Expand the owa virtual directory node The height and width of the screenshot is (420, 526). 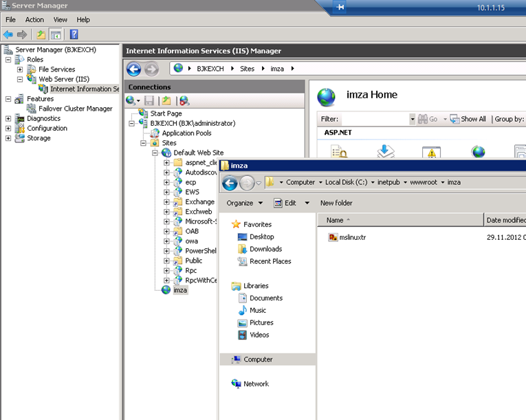tap(166, 241)
